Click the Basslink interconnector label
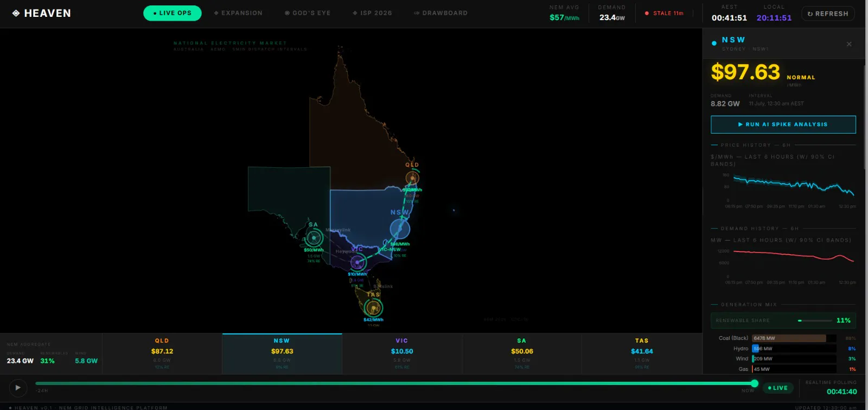868x410 pixels. (x=383, y=286)
